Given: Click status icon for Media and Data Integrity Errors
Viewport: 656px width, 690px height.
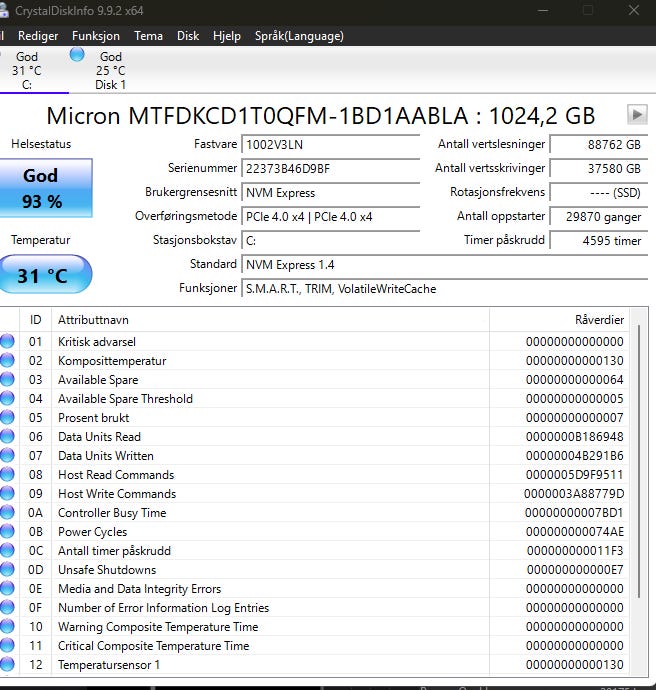Looking at the screenshot, I should [x=7, y=588].
